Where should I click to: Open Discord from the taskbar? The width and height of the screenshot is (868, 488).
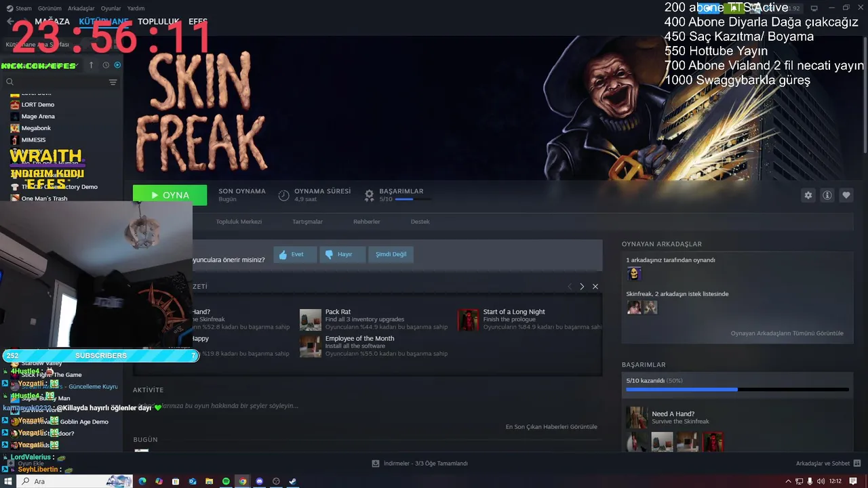pos(259,481)
